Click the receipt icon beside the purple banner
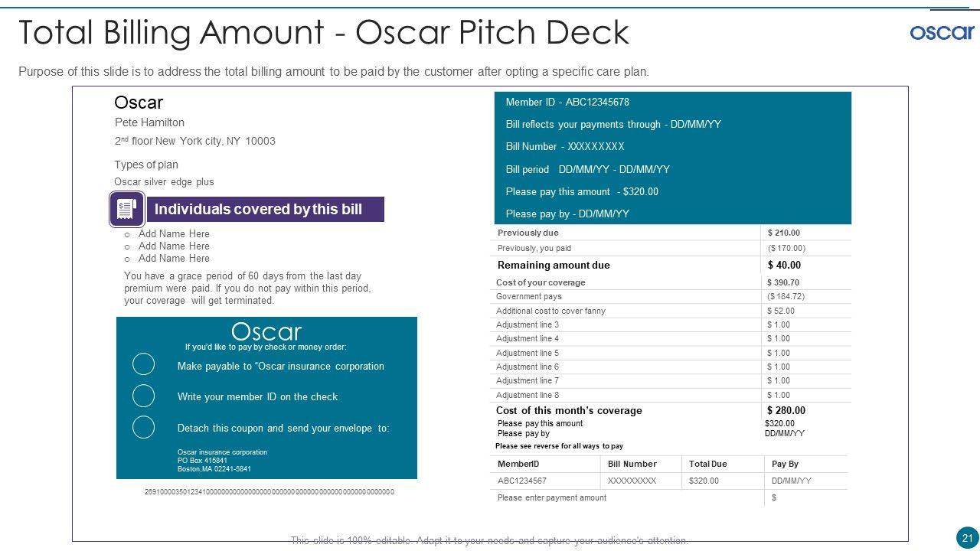Viewport: 980px width, 551px height. (x=126, y=209)
